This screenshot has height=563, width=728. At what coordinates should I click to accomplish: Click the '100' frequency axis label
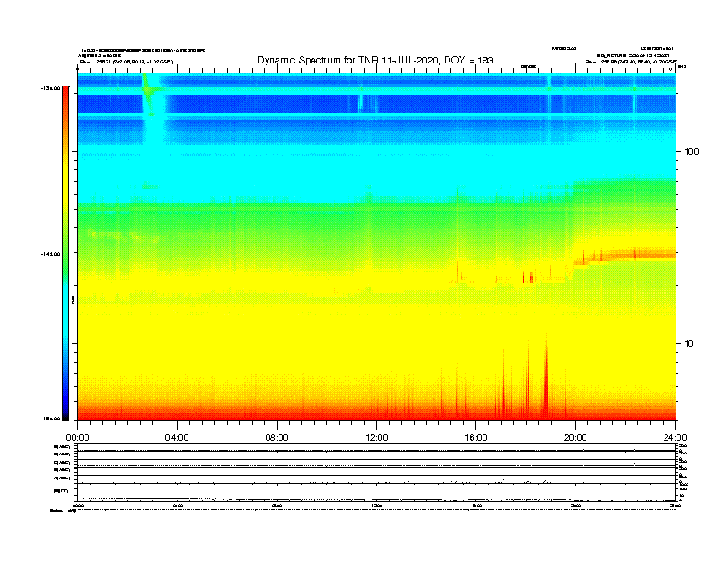(x=691, y=152)
